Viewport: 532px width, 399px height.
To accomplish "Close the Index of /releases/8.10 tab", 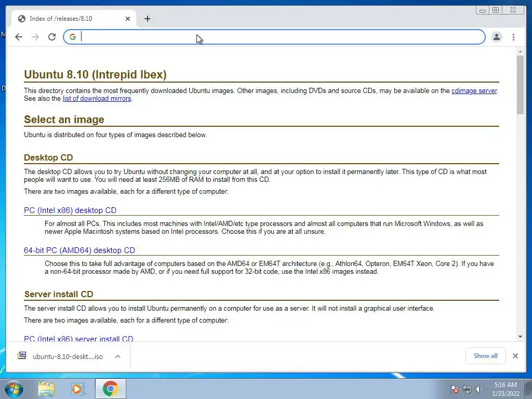I will [x=128, y=19].
